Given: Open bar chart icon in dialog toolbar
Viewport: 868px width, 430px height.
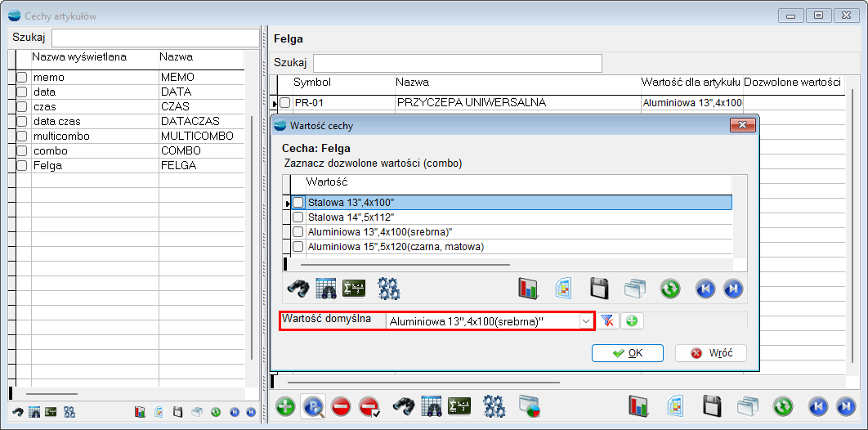Looking at the screenshot, I should click(x=528, y=288).
